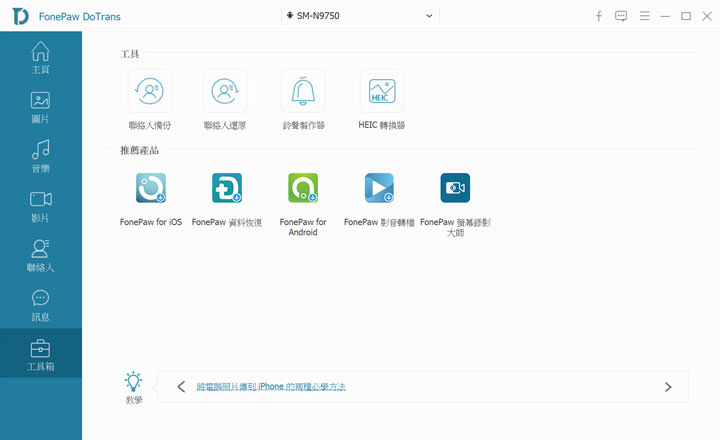The height and width of the screenshot is (440, 720).
Task: Open the 聯絡人備份 contact backup tool
Action: point(150,91)
